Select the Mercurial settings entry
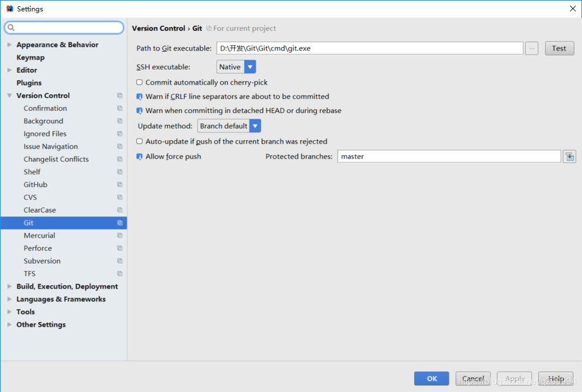This screenshot has width=582, height=392. tap(39, 236)
